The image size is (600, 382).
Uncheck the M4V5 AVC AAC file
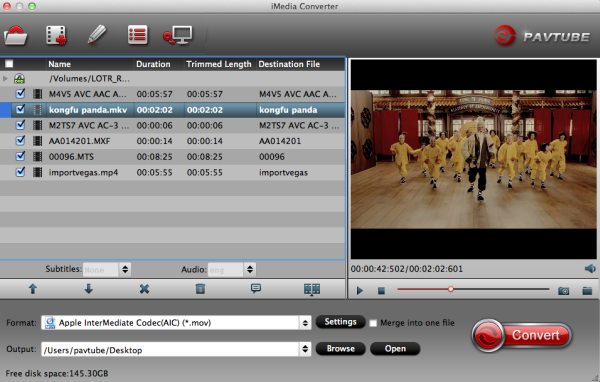click(20, 94)
